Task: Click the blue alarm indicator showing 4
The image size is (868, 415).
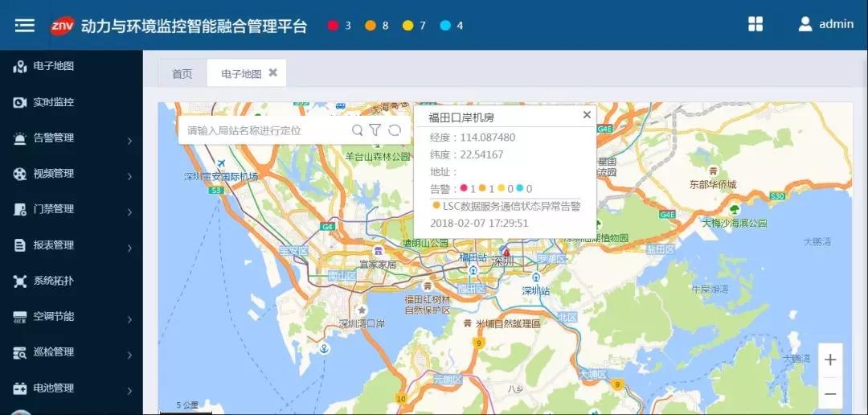Action: [445, 26]
